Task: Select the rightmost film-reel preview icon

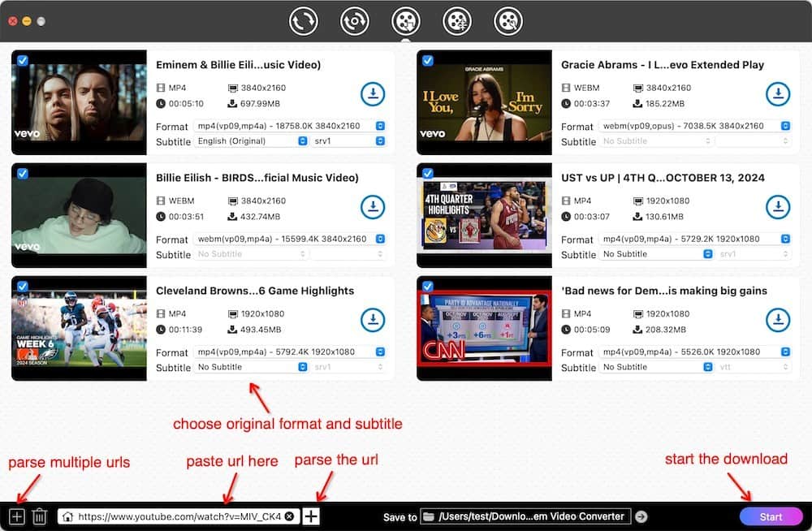Action: [508, 22]
